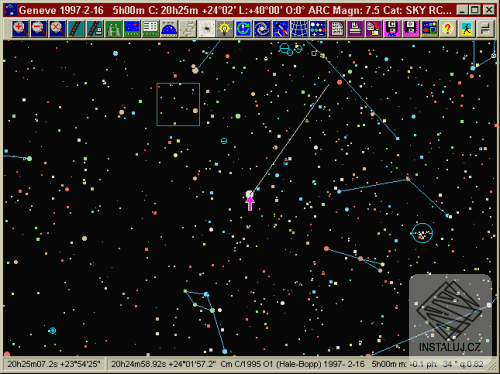Zoom in with the red plus magnifier
This screenshot has width=500, height=374.
(20, 29)
